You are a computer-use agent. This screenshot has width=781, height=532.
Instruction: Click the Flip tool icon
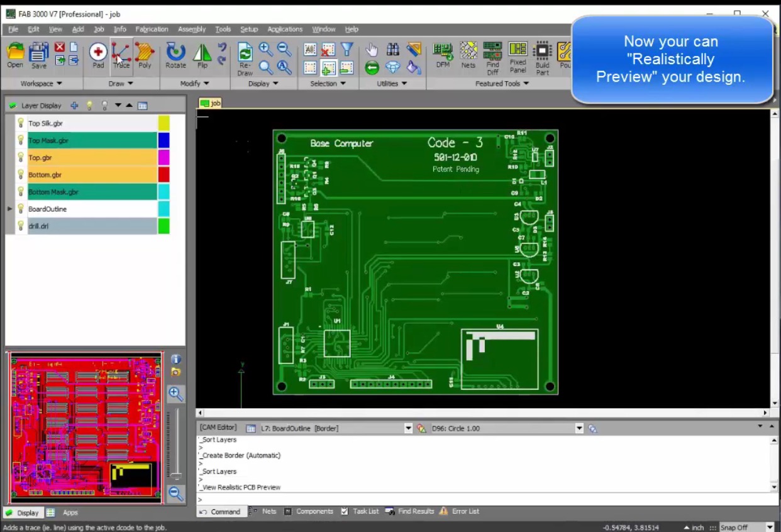click(x=202, y=54)
